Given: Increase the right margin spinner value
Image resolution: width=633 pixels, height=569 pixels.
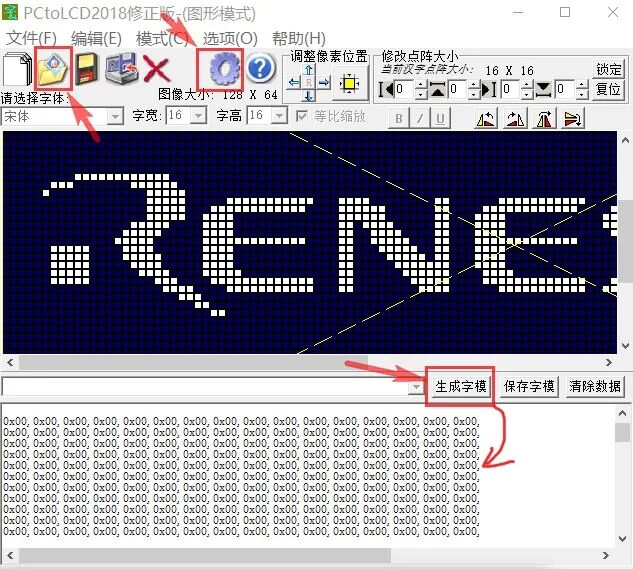Looking at the screenshot, I should point(527,84).
